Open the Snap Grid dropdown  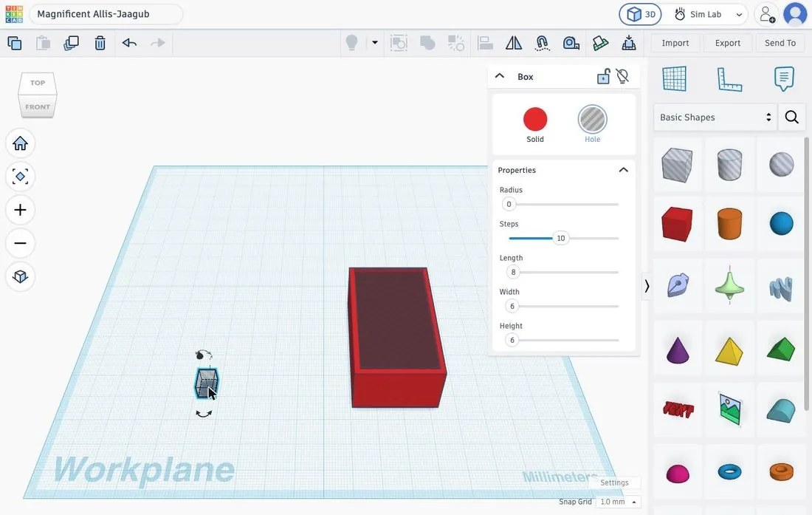point(619,502)
